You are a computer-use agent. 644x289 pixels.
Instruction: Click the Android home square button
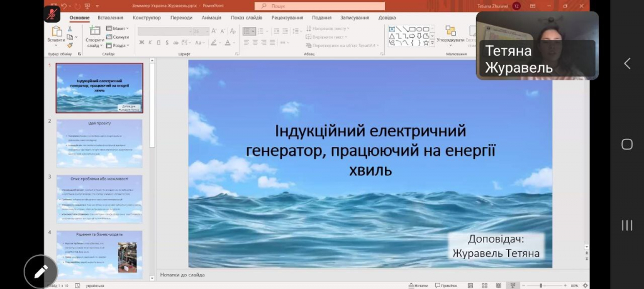click(x=626, y=144)
